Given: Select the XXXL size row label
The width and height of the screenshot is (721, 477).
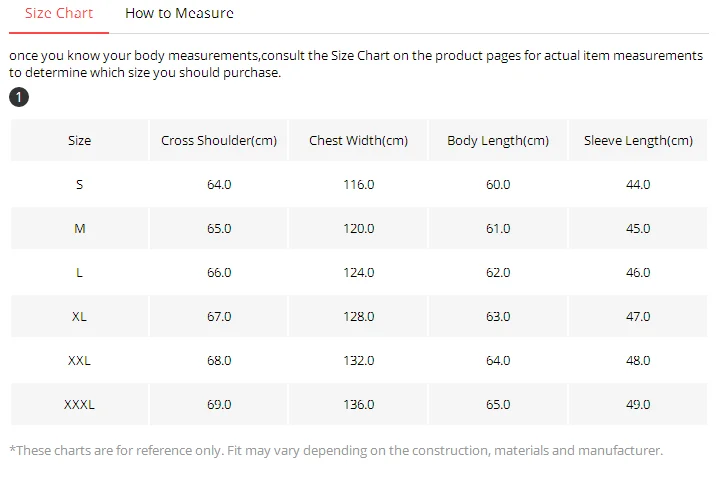Looking at the screenshot, I should coord(80,405).
